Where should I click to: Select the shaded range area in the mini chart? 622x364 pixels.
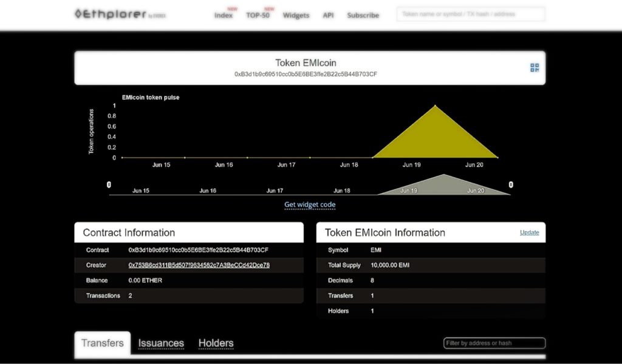[x=444, y=186]
